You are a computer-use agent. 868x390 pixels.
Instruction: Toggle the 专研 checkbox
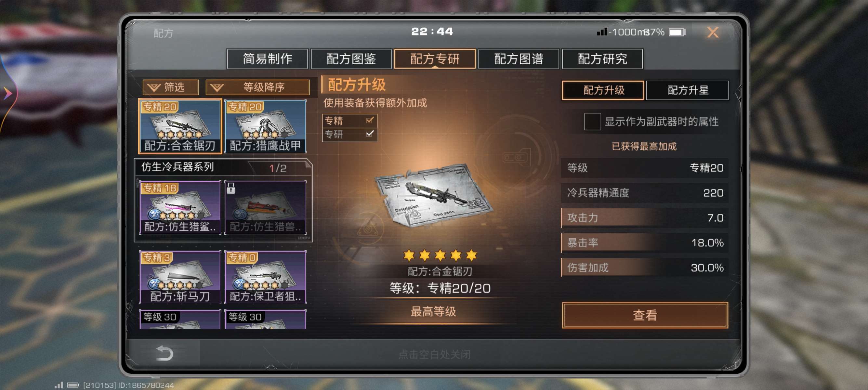pyautogui.click(x=370, y=134)
